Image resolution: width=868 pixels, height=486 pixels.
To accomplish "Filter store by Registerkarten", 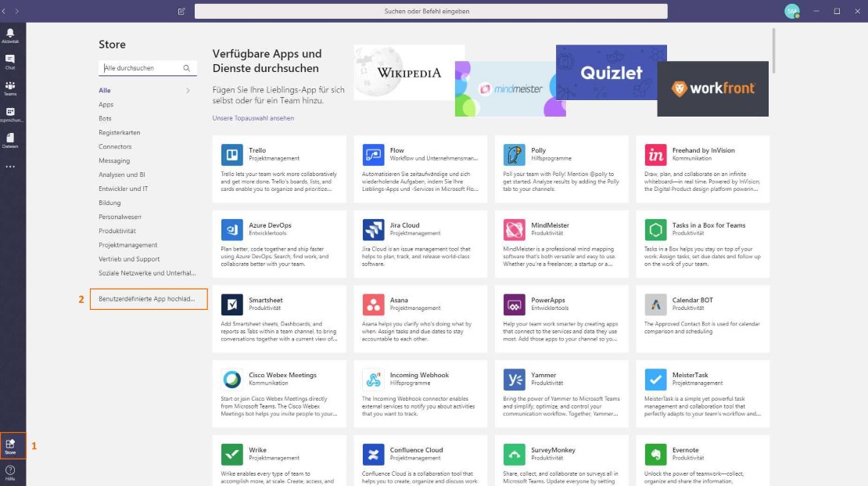I will (x=120, y=132).
